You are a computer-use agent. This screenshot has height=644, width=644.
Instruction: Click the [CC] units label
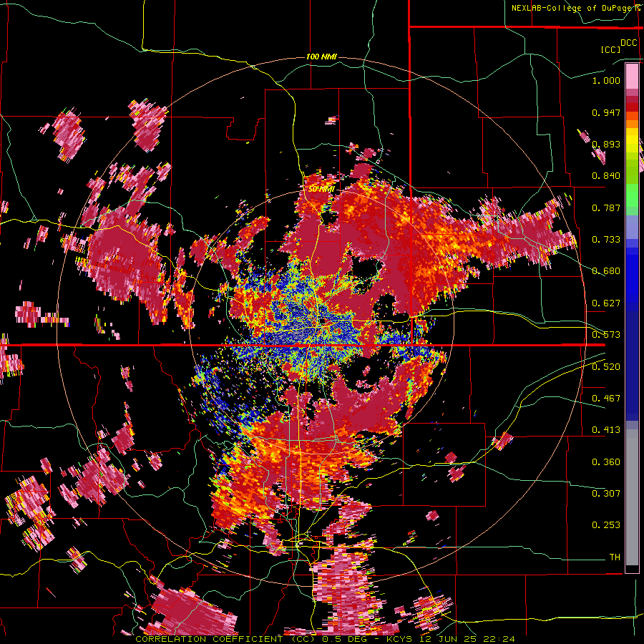tap(611, 49)
